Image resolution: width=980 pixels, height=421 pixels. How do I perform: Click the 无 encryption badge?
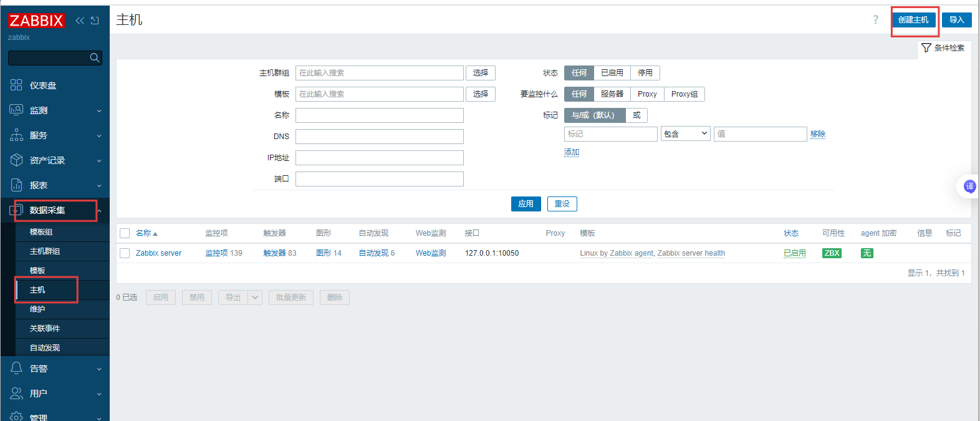(867, 253)
